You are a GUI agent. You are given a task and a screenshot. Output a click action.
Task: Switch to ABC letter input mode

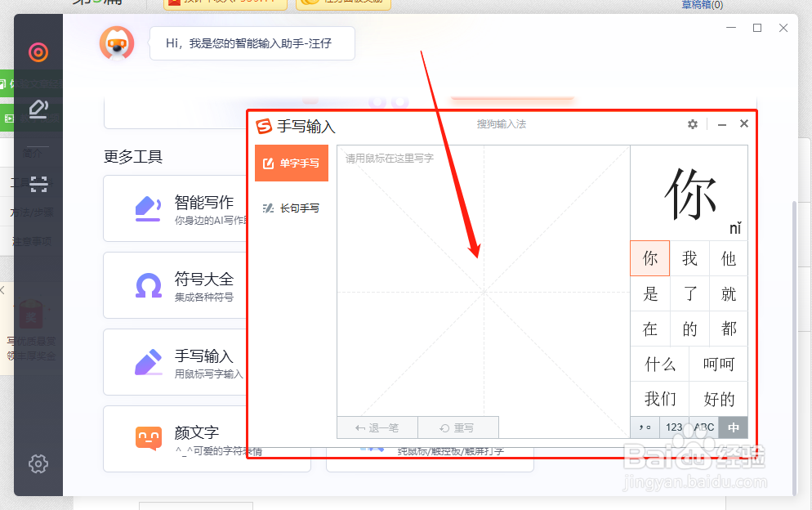[704, 427]
